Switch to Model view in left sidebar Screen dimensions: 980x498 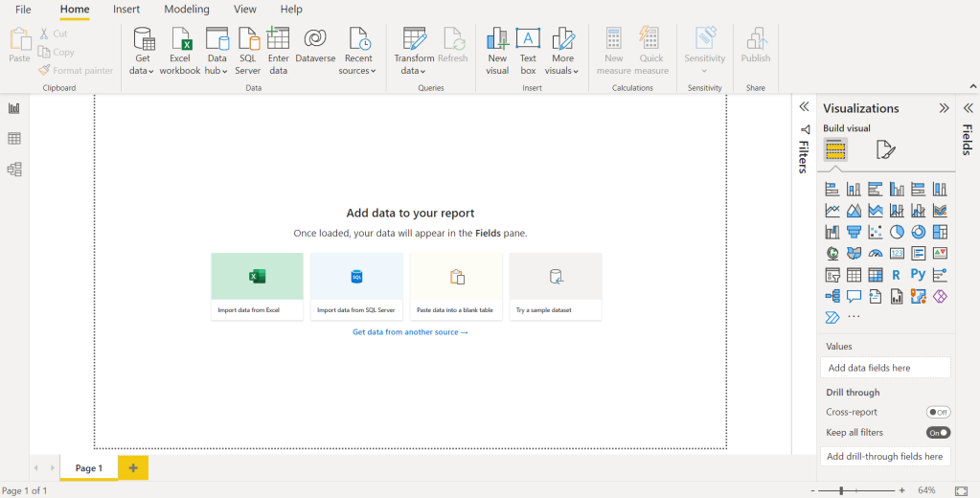click(x=14, y=170)
